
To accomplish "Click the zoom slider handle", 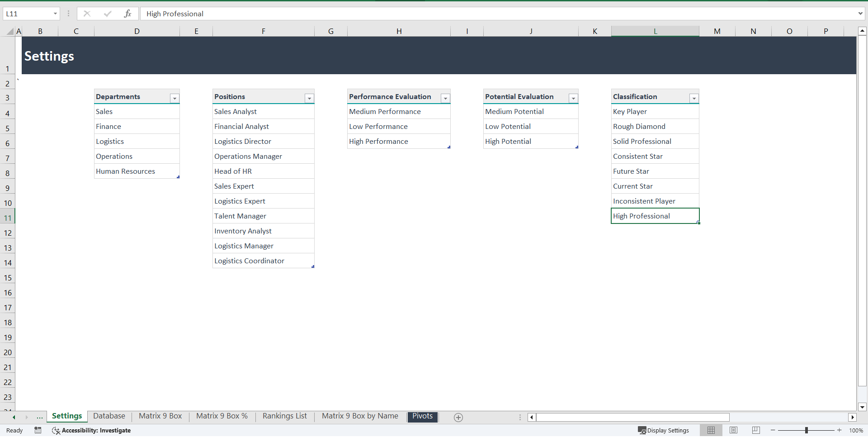I will click(806, 430).
